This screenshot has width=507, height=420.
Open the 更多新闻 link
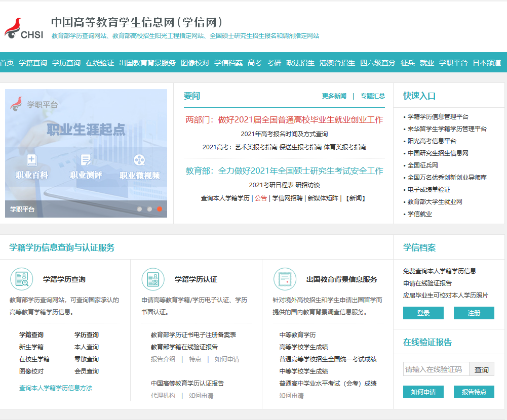(x=334, y=96)
